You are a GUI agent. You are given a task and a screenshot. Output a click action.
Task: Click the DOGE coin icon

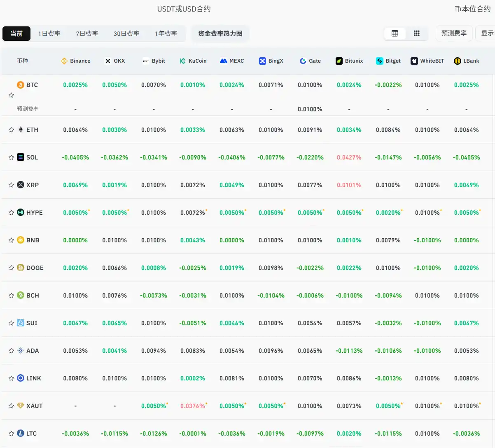coord(21,267)
